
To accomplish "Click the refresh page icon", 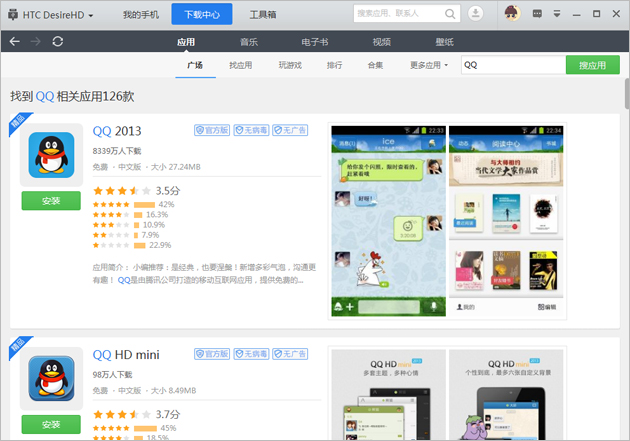I will (58, 41).
